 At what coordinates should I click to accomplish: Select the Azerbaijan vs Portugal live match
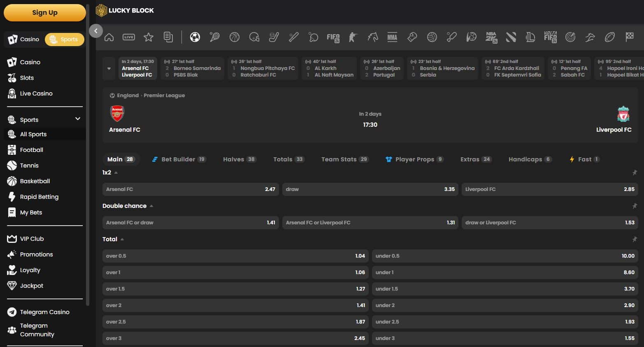point(382,68)
